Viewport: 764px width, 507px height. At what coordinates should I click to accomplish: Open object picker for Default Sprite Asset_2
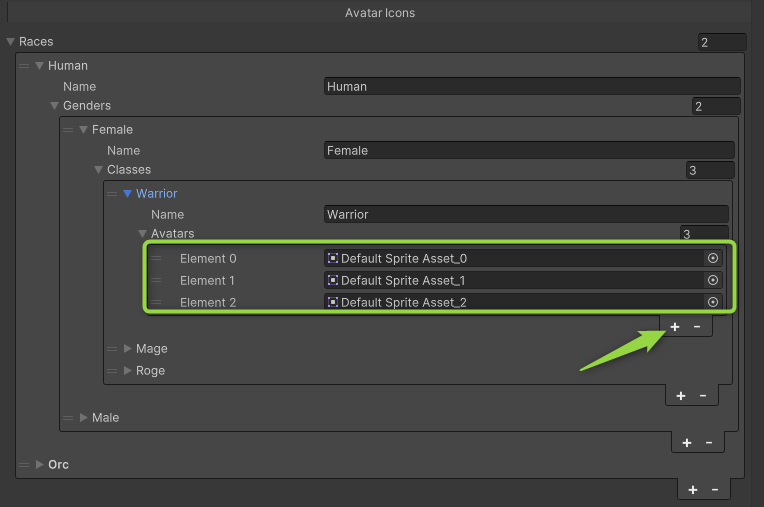pos(713,302)
